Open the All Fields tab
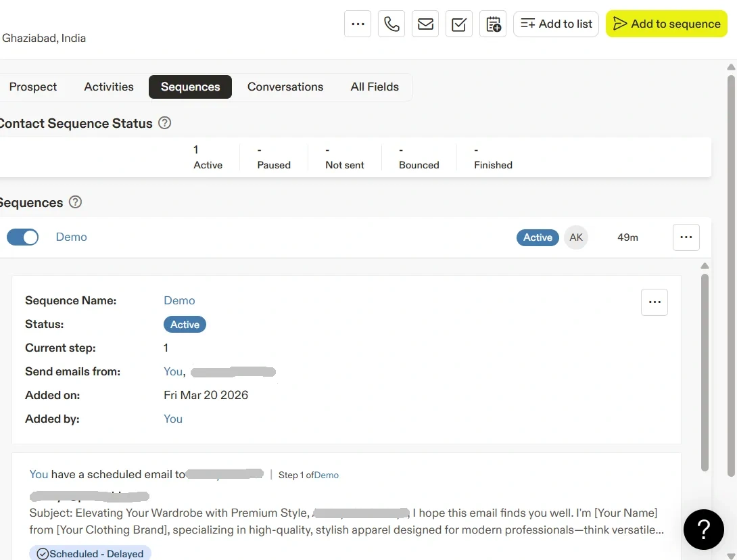Screen dimensions: 737x560 pyautogui.click(x=375, y=87)
